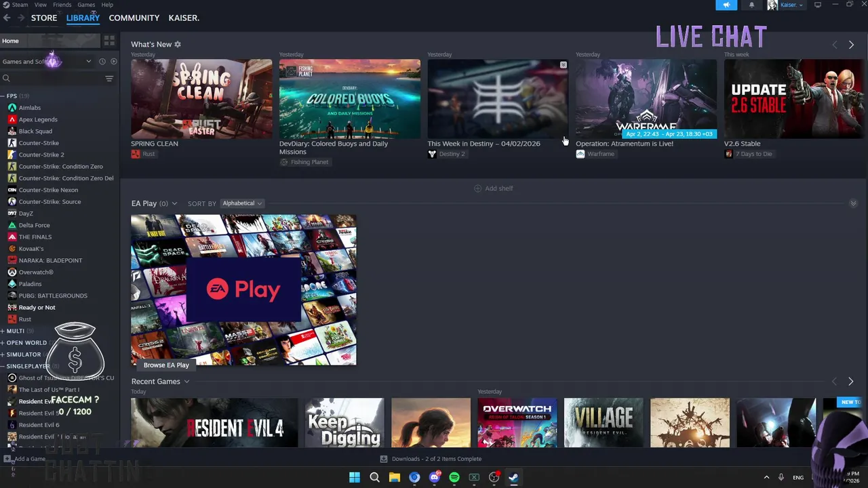Open advanced library filter options icon
The image size is (868, 488).
(x=109, y=79)
